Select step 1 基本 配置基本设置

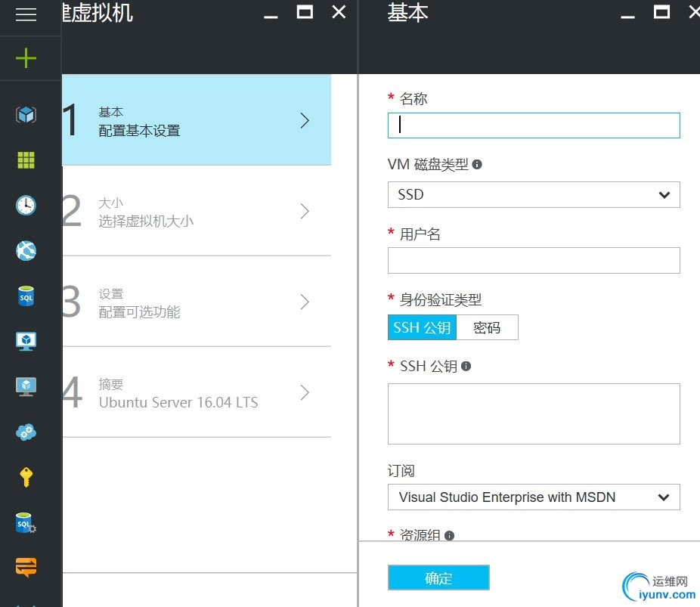(197, 120)
